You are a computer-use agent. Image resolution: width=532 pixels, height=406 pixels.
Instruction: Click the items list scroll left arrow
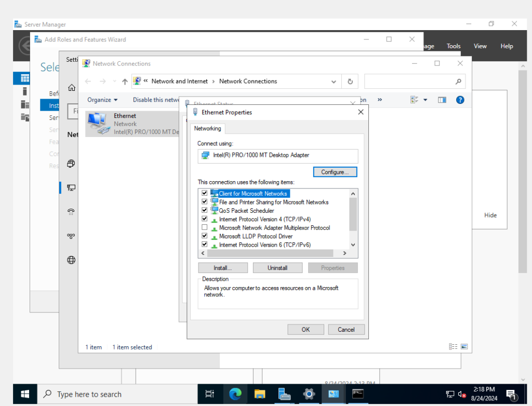point(203,253)
